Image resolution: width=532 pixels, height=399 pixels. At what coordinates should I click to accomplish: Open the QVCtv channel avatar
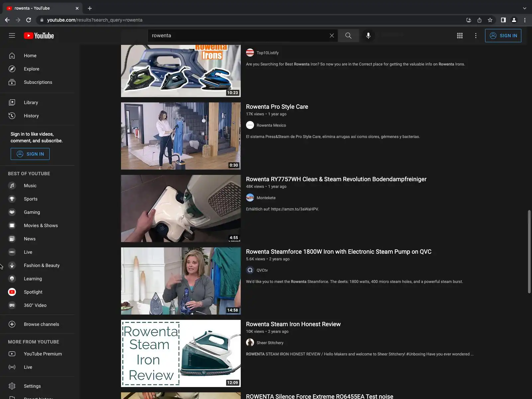pyautogui.click(x=250, y=270)
